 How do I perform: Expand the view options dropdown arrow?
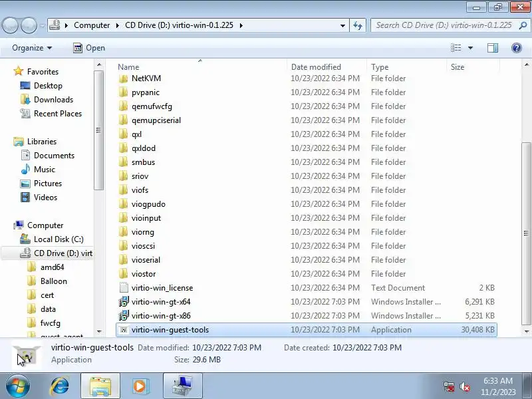point(470,48)
